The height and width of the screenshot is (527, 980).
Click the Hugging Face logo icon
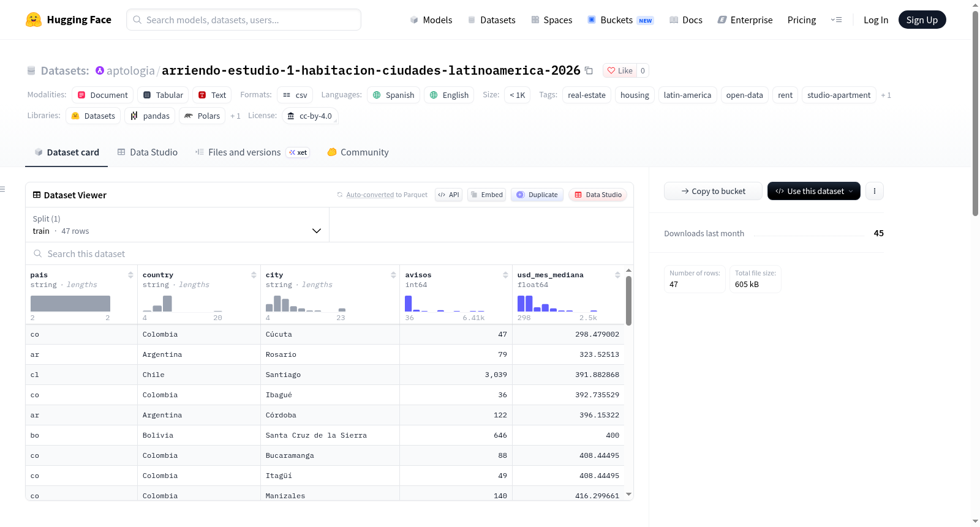point(34,20)
